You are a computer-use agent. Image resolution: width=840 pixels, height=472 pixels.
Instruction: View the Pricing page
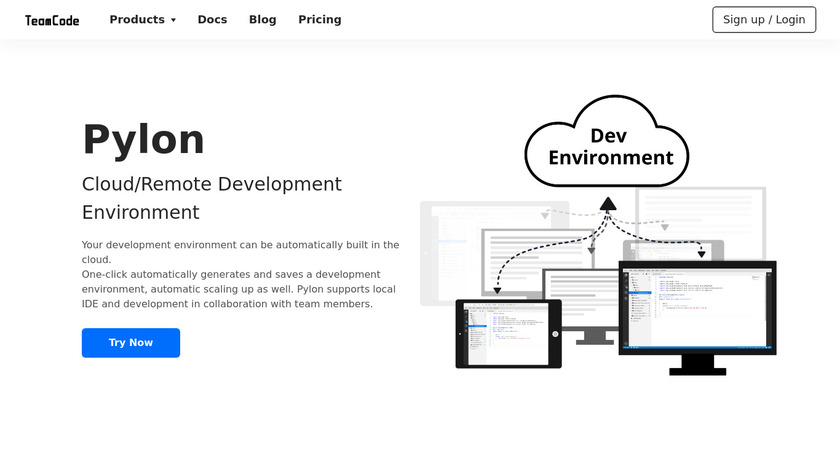320,20
